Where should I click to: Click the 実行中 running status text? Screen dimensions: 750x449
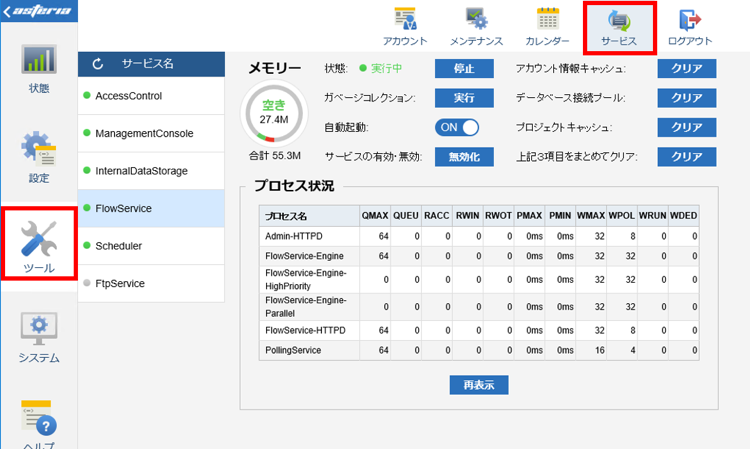pyautogui.click(x=386, y=68)
